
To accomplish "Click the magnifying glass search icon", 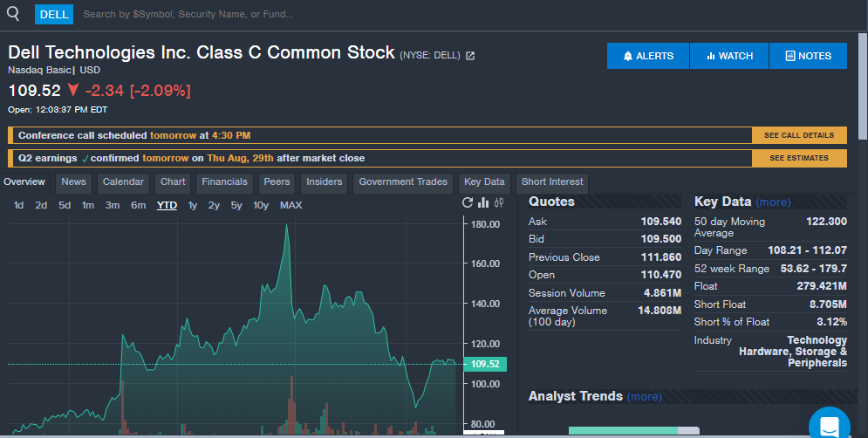I will tap(13, 14).
